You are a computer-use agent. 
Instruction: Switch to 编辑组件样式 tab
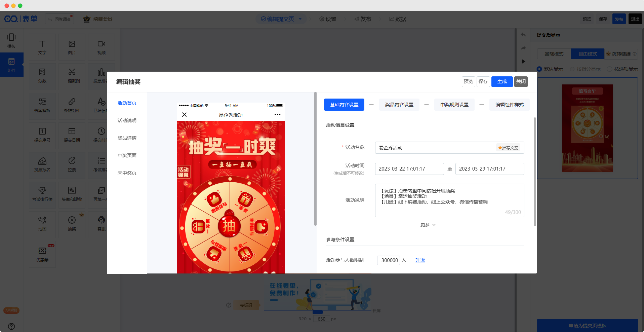click(x=510, y=105)
